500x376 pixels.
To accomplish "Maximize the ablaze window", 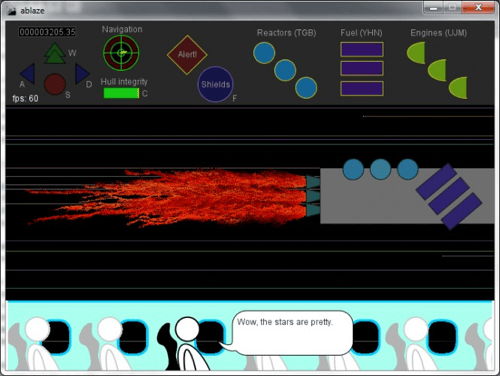I will [x=452, y=8].
